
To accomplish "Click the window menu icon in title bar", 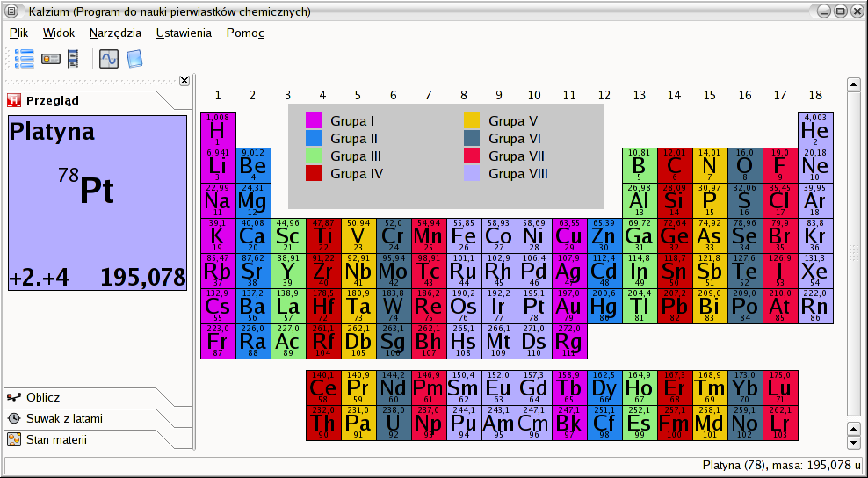I will (x=13, y=11).
